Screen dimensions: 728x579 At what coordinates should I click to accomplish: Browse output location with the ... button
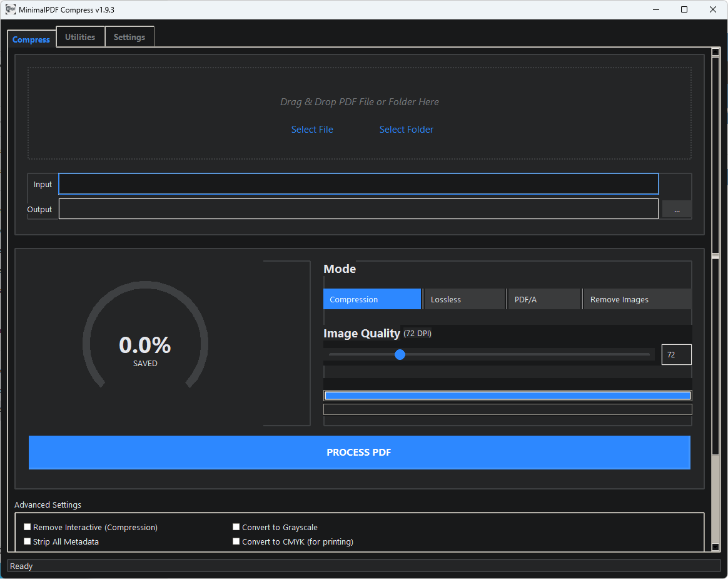[x=677, y=210]
